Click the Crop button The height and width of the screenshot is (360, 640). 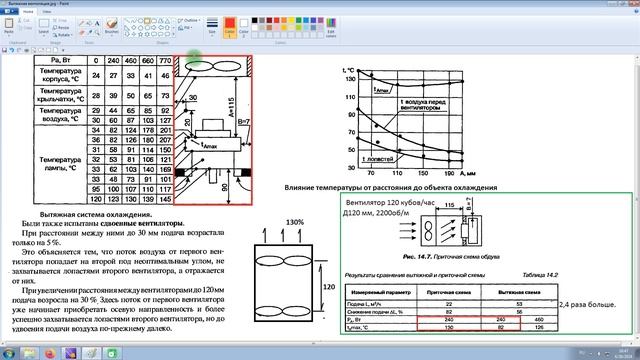point(60,20)
